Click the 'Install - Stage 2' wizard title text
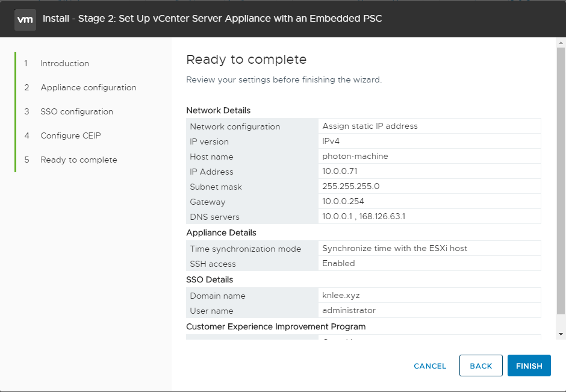The height and width of the screenshot is (392, 566). coord(212,19)
